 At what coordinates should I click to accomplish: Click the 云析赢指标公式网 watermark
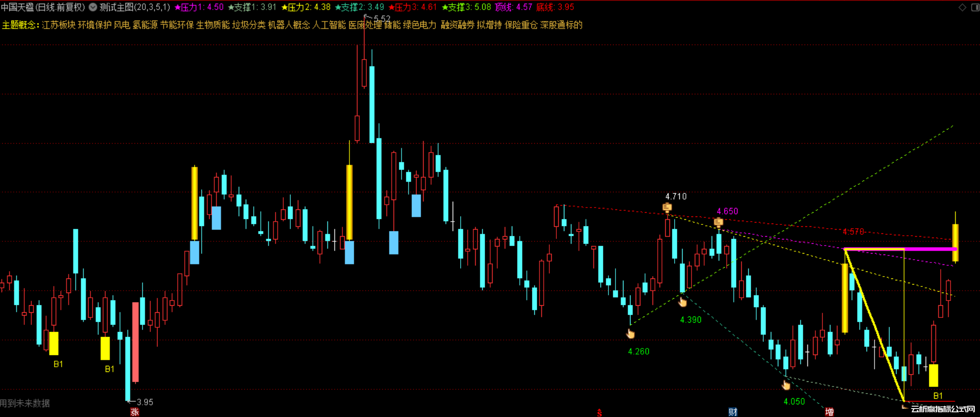point(942,409)
